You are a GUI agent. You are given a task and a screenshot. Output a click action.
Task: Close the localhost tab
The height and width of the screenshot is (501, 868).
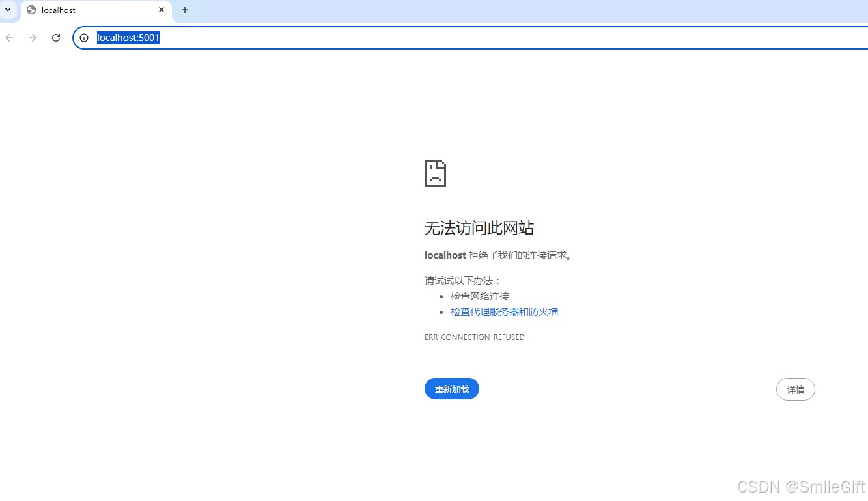click(x=161, y=10)
